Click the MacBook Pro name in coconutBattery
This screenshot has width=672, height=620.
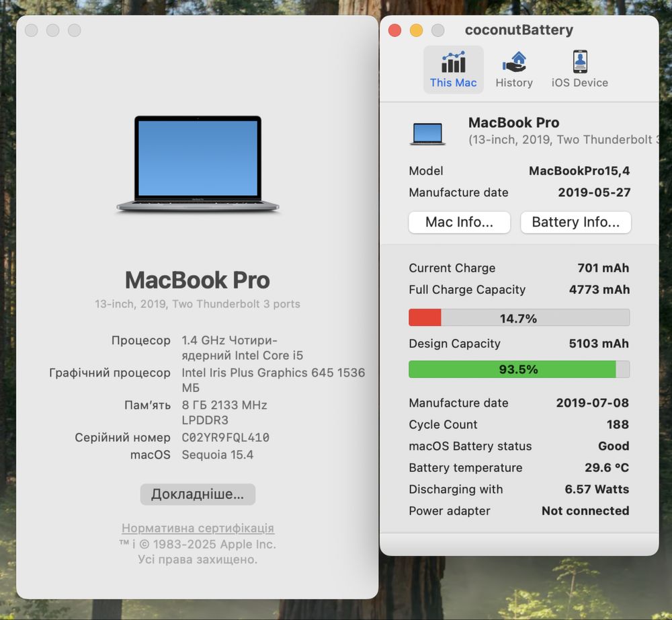coord(514,122)
